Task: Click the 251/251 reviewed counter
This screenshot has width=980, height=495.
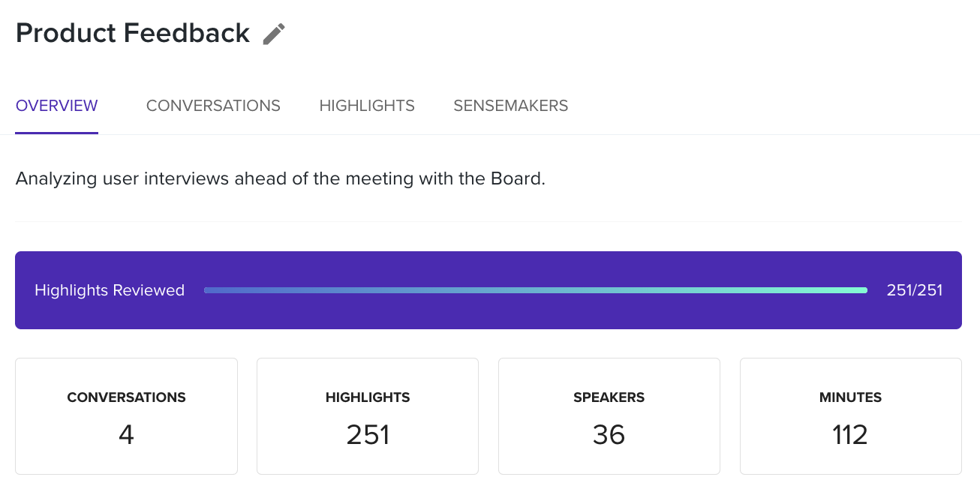Action: 914,290
